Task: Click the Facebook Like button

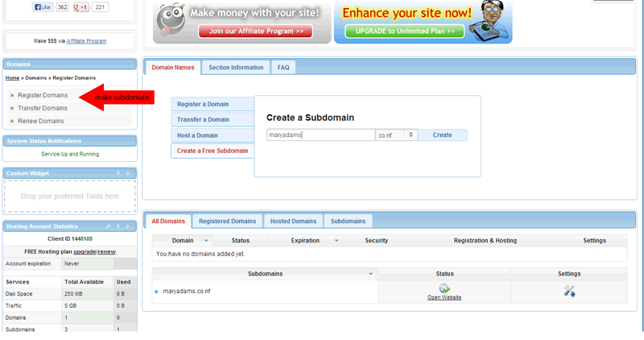Action: (43, 7)
